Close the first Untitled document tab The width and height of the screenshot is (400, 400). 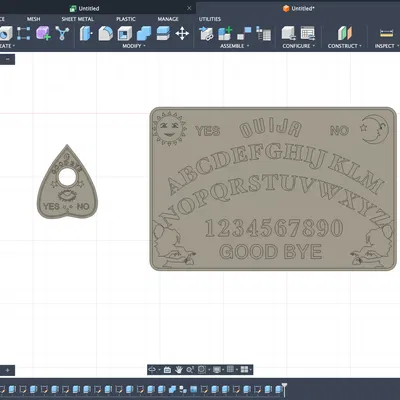[189, 8]
